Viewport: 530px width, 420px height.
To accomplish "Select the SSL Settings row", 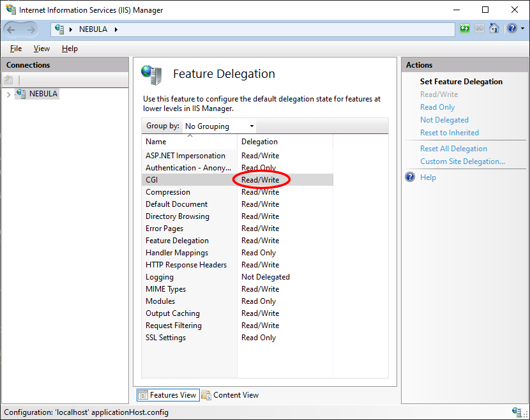I will (x=238, y=338).
